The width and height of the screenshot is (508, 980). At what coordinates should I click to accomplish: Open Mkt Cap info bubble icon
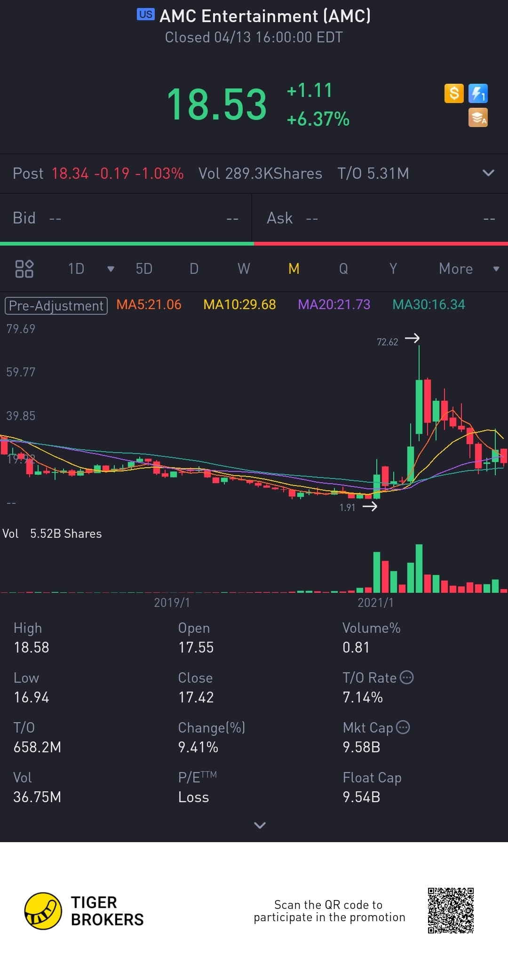click(x=403, y=727)
